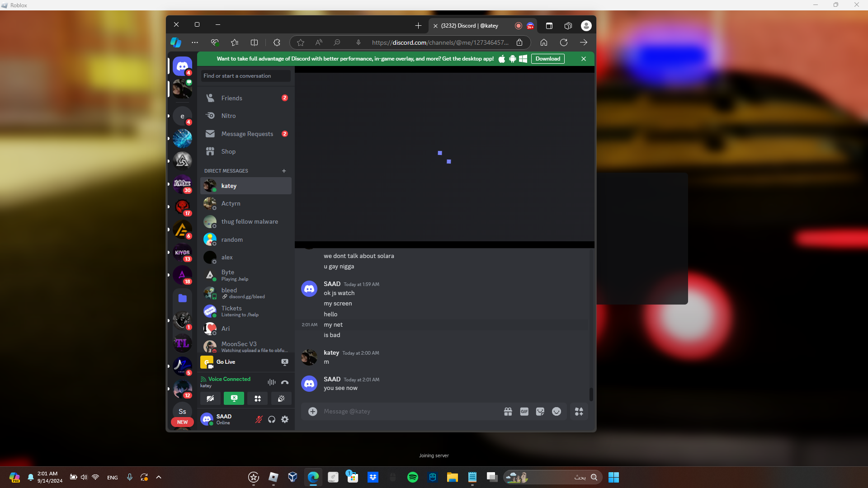Open the GIF picker
868x488 pixels.
point(524,412)
